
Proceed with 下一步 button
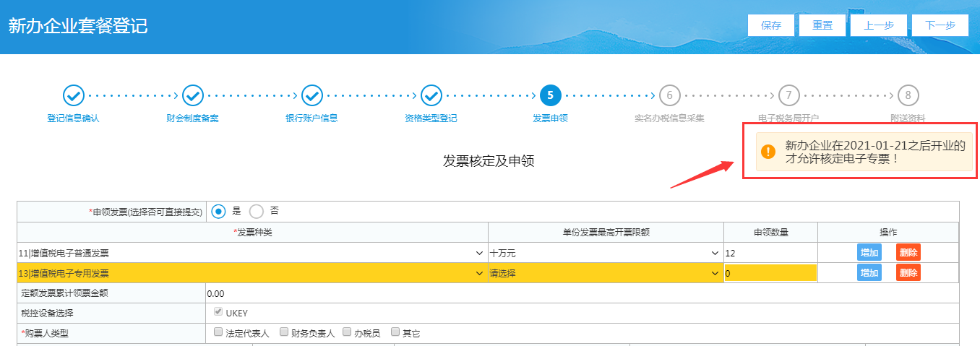pos(940,25)
